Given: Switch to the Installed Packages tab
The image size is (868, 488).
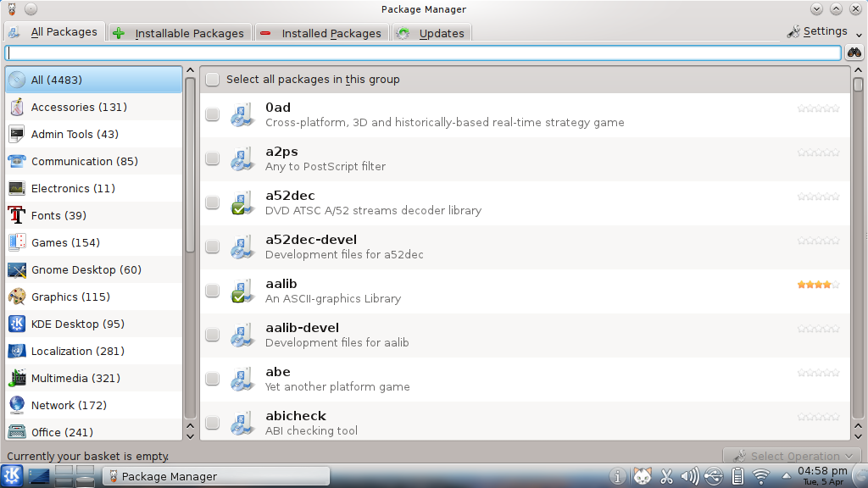Looking at the screenshot, I should tap(321, 33).
